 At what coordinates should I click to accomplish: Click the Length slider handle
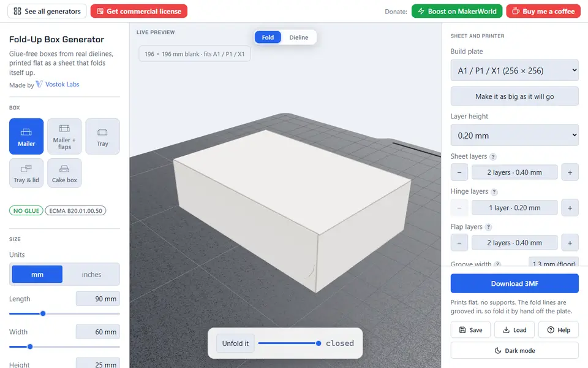pyautogui.click(x=43, y=313)
